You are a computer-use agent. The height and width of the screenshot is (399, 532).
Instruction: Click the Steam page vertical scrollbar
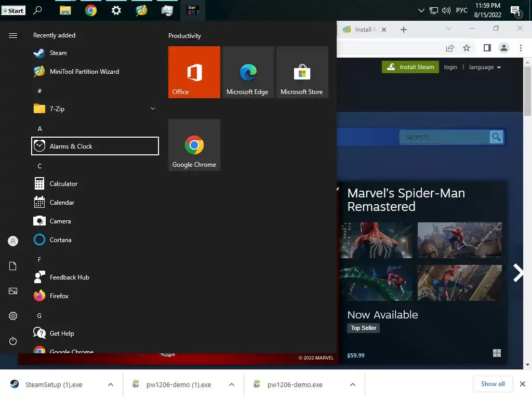pos(527,91)
